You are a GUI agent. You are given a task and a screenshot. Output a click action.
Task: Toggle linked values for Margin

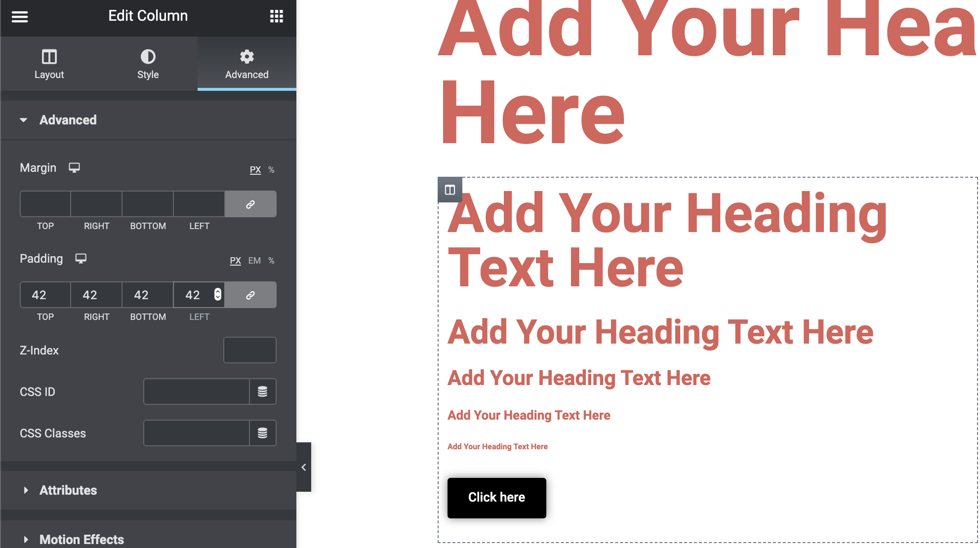(x=250, y=204)
